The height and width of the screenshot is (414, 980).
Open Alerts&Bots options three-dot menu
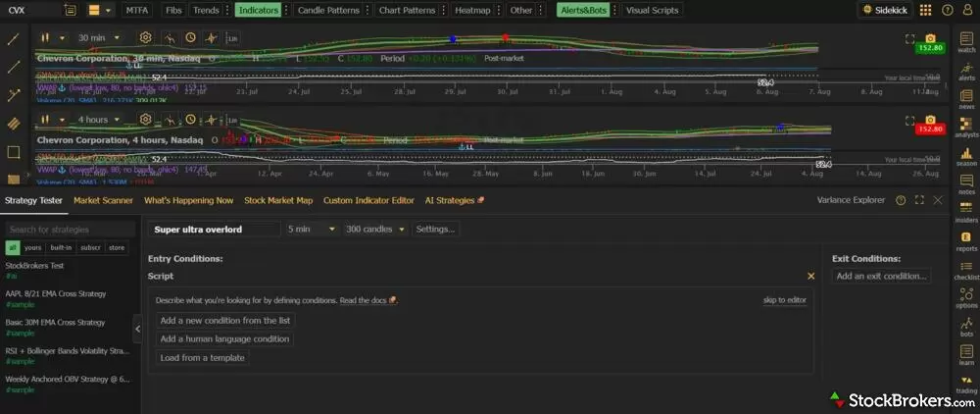615,10
